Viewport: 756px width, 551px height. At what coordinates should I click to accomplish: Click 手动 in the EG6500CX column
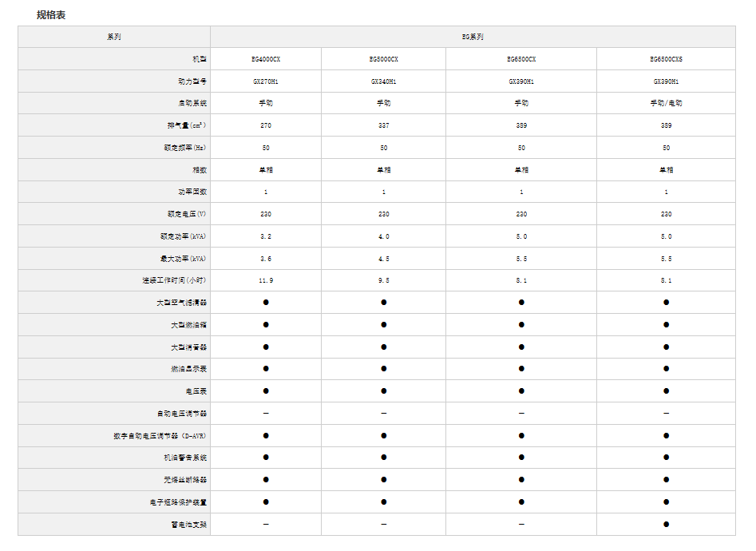tap(521, 103)
